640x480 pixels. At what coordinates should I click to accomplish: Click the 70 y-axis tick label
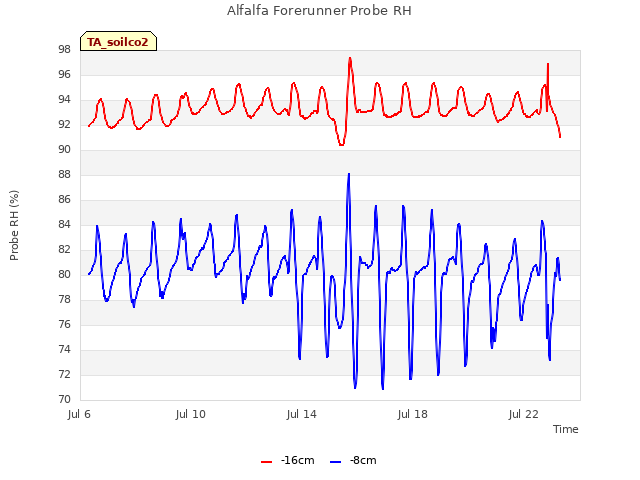coord(64,400)
